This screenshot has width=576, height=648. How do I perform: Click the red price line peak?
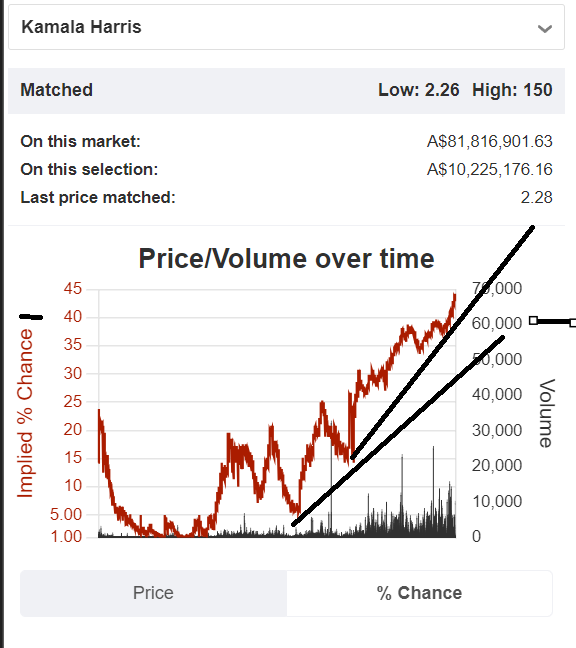pos(455,295)
